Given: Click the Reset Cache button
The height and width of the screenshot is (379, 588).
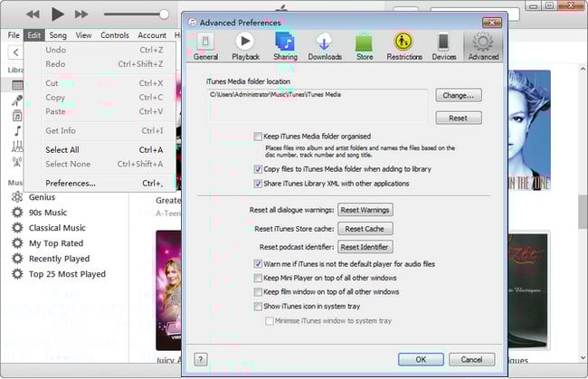Looking at the screenshot, I should (365, 229).
